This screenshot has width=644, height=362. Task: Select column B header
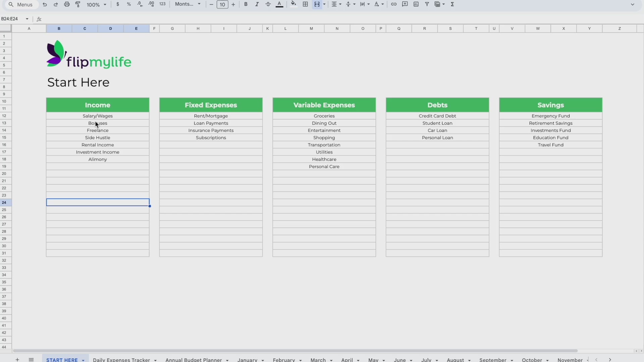pyautogui.click(x=59, y=28)
